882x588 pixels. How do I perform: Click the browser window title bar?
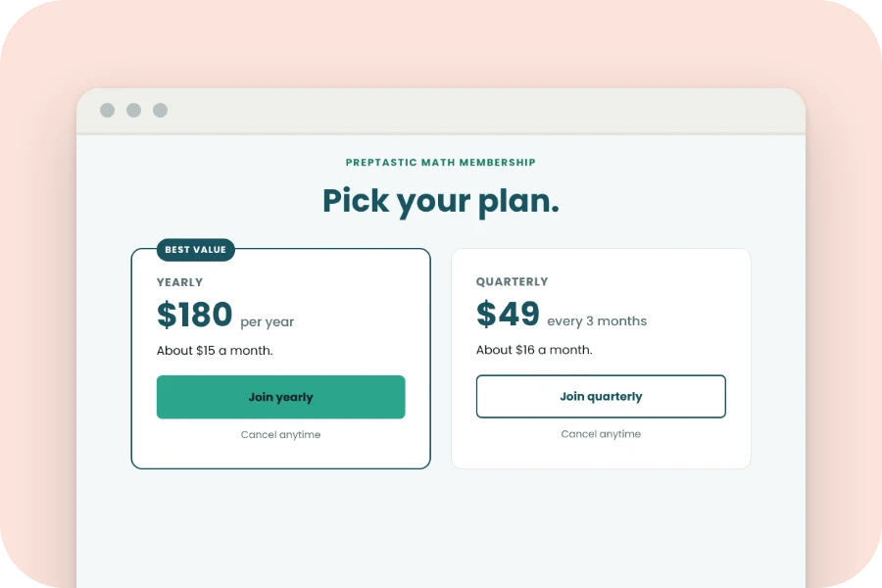coord(441,111)
